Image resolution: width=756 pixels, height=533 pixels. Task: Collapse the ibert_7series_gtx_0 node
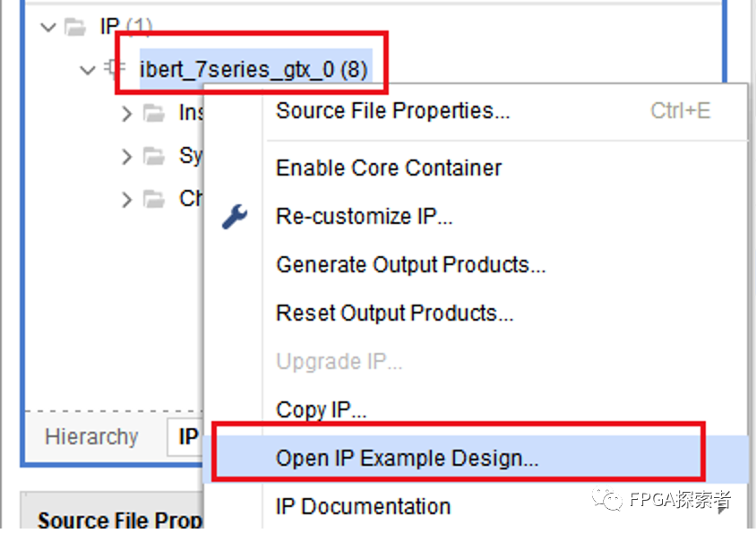point(87,69)
